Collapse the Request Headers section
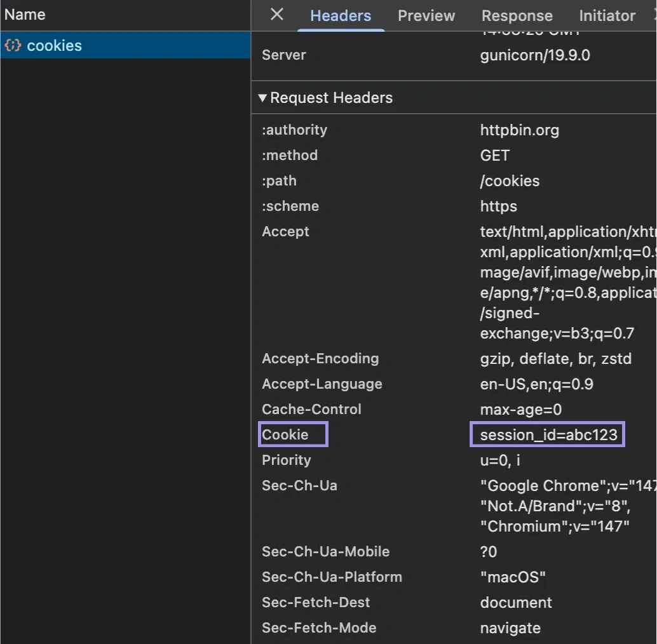 (262, 98)
